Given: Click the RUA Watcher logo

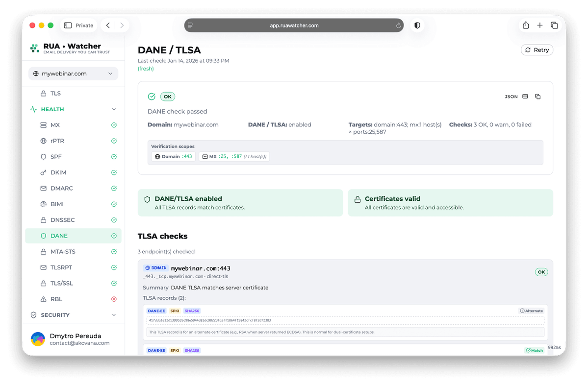Looking at the screenshot, I should [70, 48].
